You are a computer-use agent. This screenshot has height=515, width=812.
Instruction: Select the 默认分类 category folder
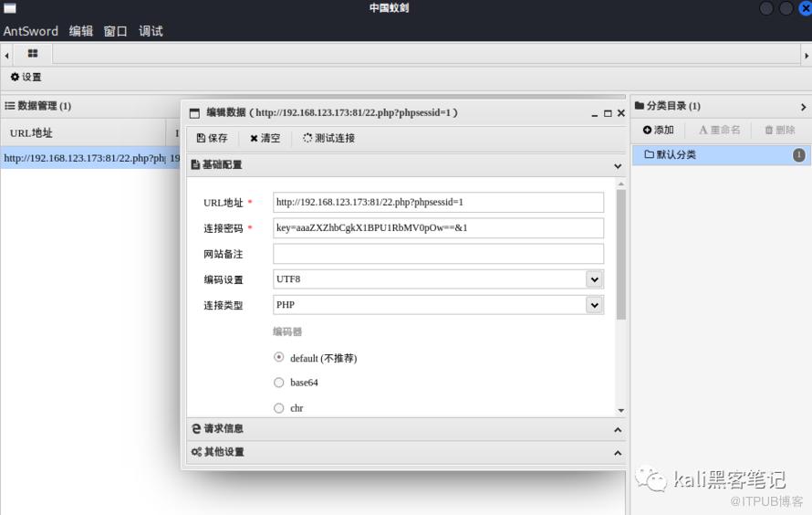(721, 155)
